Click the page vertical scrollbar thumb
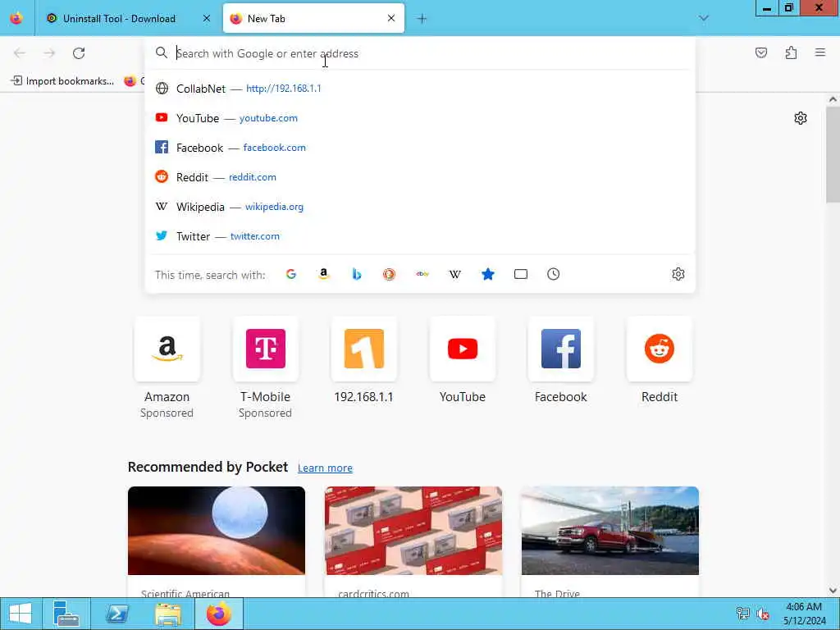840x630 pixels. (833, 154)
